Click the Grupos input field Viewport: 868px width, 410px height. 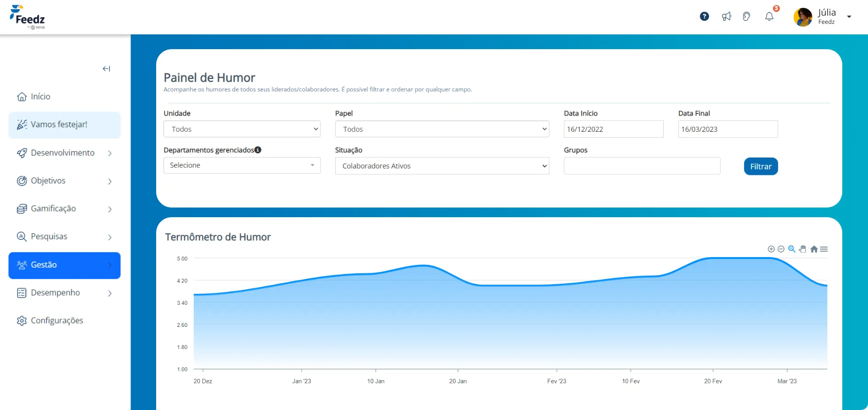tap(642, 166)
